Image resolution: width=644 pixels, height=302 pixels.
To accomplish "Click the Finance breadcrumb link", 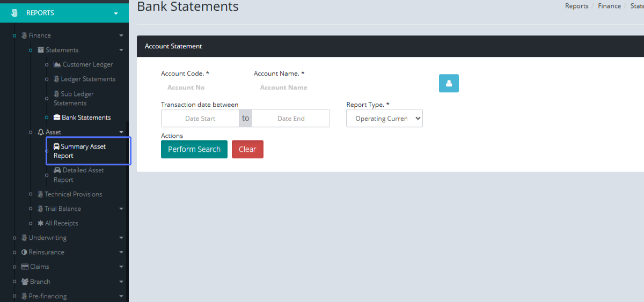I will click(x=609, y=6).
